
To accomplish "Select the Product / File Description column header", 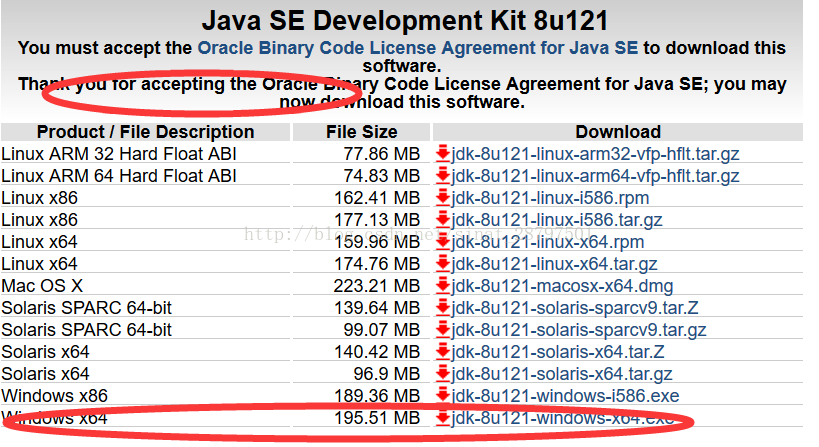I will point(145,132).
